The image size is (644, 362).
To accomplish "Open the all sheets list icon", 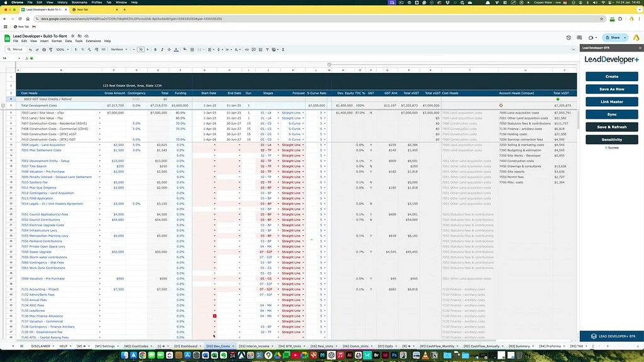I will coord(22,346).
